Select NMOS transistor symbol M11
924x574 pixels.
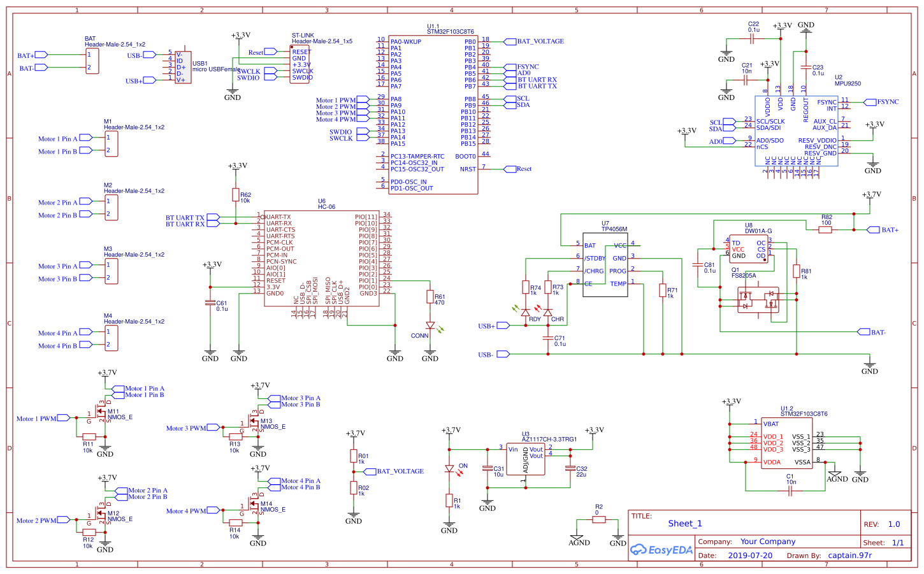(x=100, y=414)
